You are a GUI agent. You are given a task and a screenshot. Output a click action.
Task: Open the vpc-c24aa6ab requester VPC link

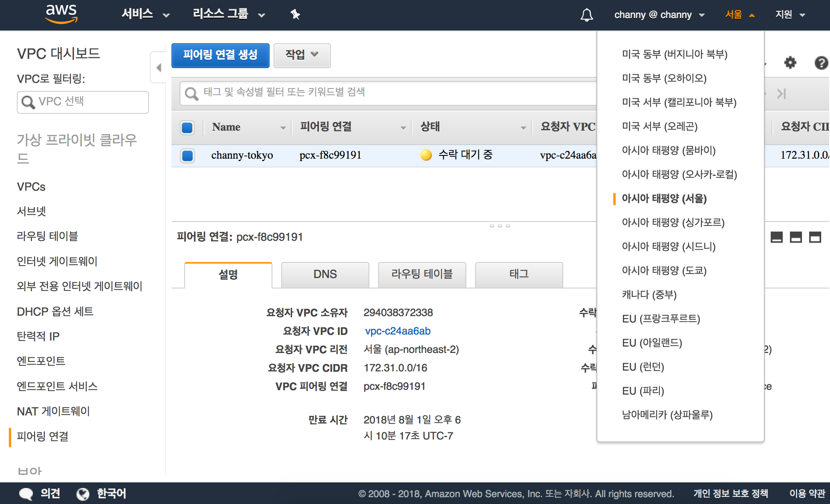click(397, 331)
